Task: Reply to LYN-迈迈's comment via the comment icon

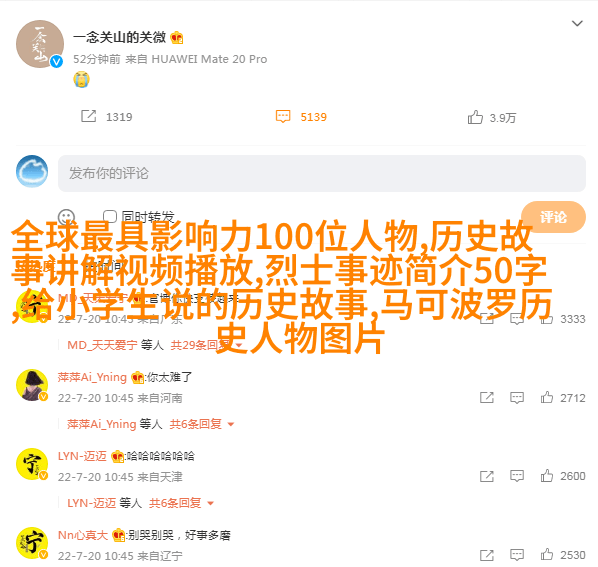Action: (x=517, y=476)
